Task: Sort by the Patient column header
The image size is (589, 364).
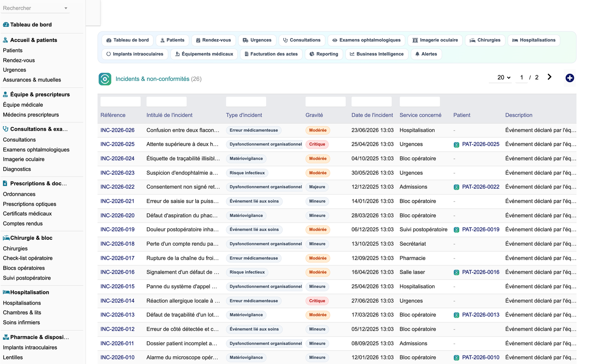Action: pyautogui.click(x=462, y=115)
